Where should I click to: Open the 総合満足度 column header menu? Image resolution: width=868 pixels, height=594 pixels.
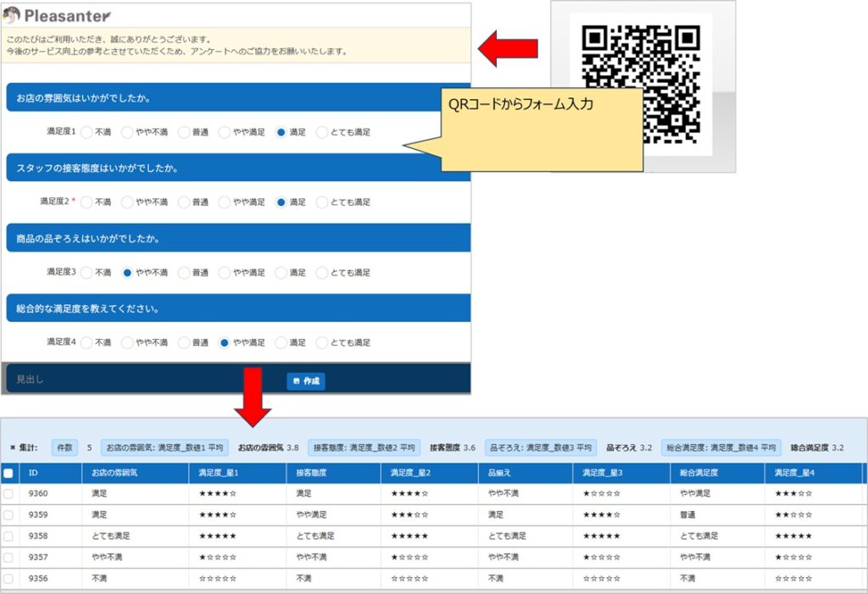pos(699,473)
